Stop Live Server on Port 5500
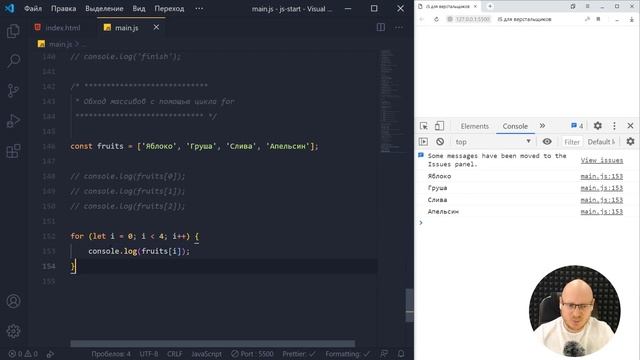Screen dimensions: 640x360 (252, 354)
